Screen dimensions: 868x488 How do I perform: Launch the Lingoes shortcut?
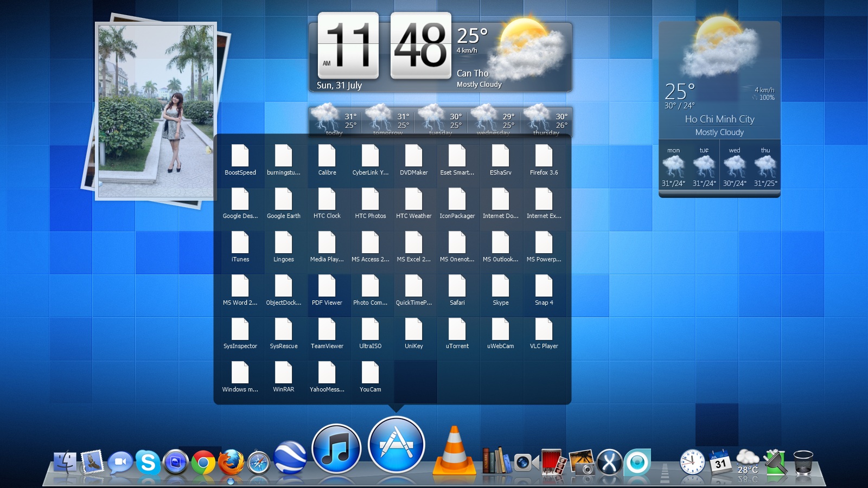tap(284, 247)
